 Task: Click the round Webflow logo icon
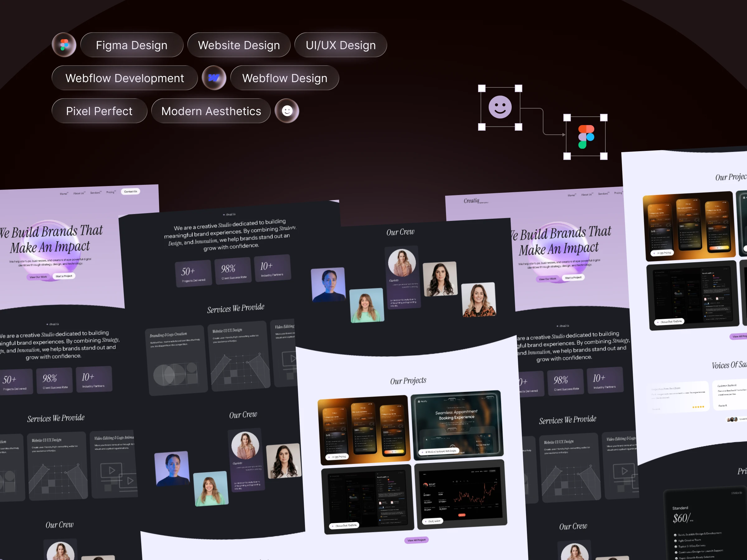[x=214, y=78]
